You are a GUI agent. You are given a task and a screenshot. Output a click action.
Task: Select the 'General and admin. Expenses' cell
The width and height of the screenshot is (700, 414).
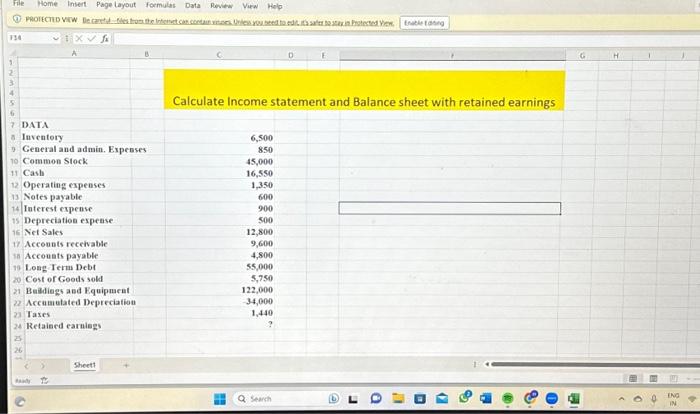84,149
